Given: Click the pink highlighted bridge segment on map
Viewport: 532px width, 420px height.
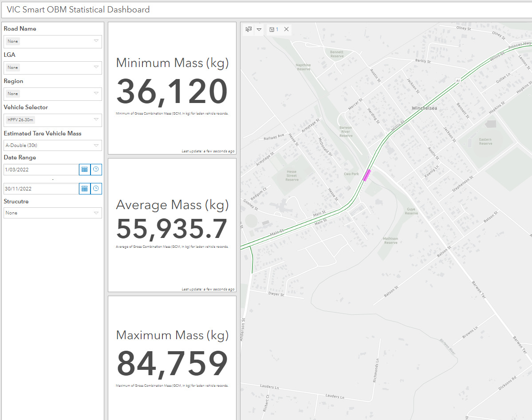Looking at the screenshot, I should [366, 175].
